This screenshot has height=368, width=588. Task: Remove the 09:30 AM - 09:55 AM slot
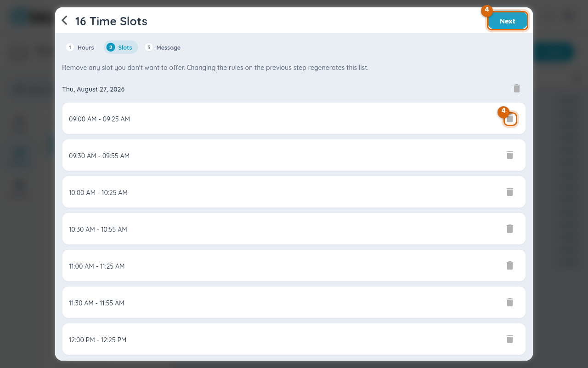[x=510, y=155]
